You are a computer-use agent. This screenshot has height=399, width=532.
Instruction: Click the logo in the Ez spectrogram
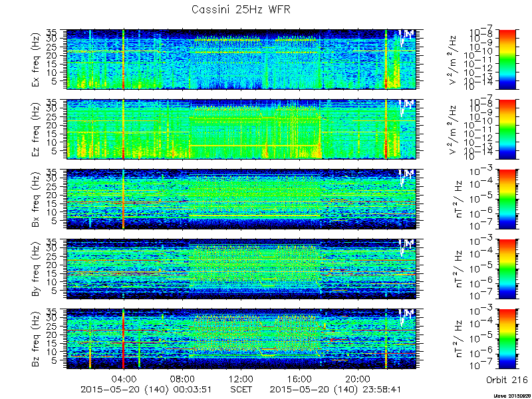click(406, 107)
